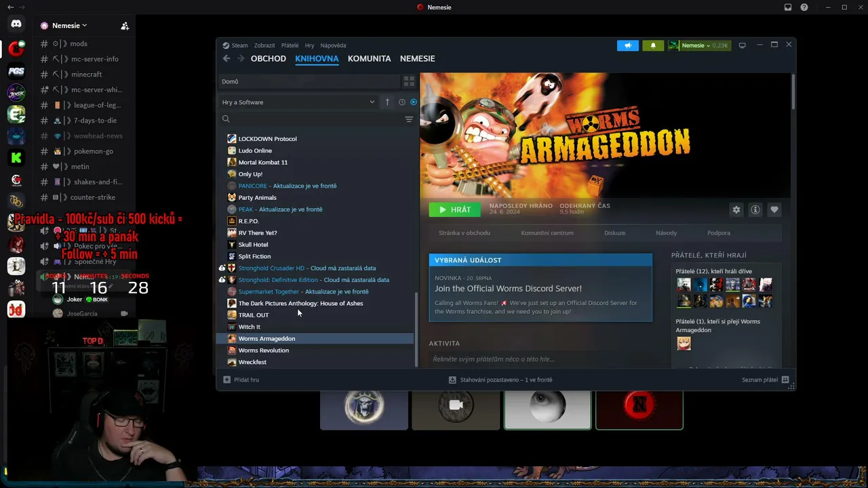Open Stránka v obchodu link
868x488 pixels.
click(x=465, y=232)
